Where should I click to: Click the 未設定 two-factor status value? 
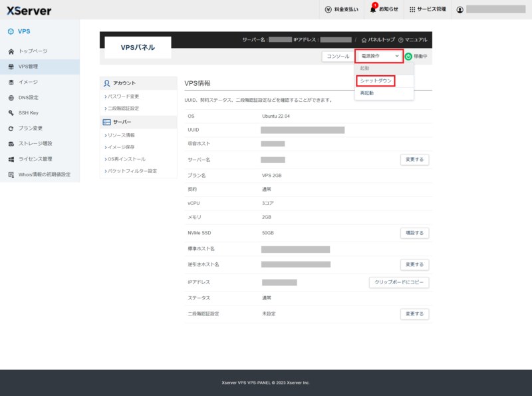269,314
